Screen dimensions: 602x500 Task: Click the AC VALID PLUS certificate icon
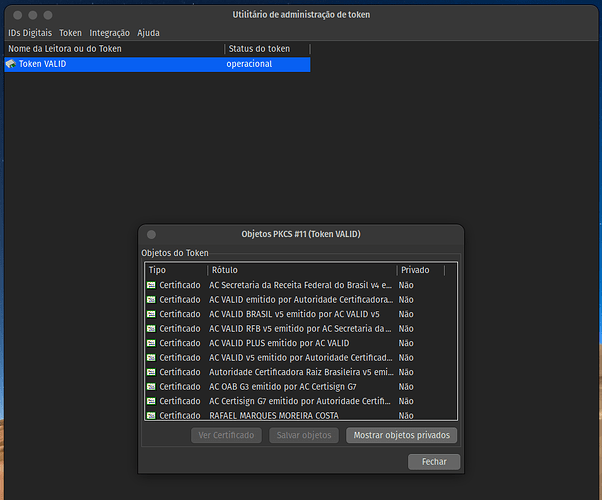tap(151, 343)
